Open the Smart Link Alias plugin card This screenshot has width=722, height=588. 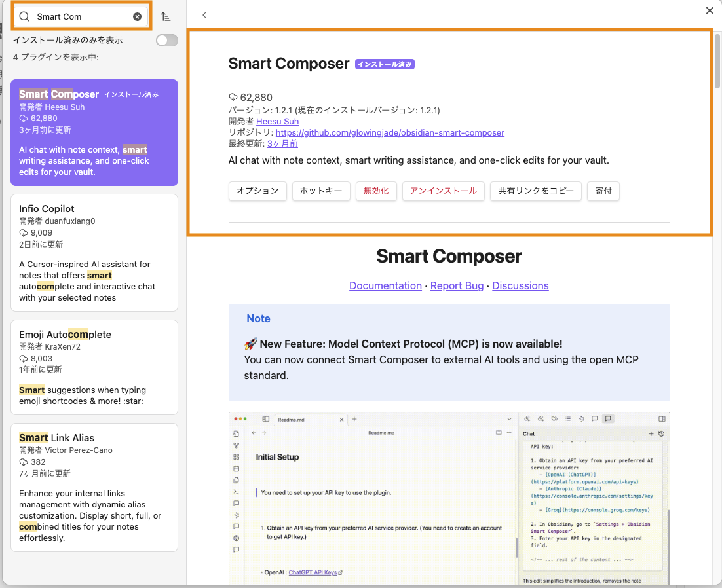[94, 487]
